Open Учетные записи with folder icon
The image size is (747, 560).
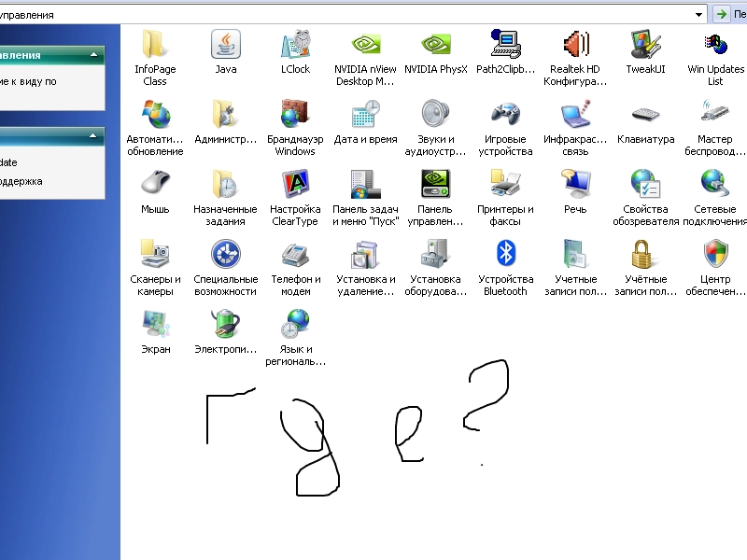[575, 254]
